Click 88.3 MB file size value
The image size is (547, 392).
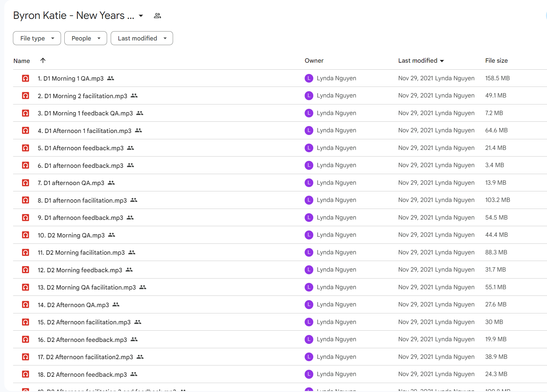(496, 252)
